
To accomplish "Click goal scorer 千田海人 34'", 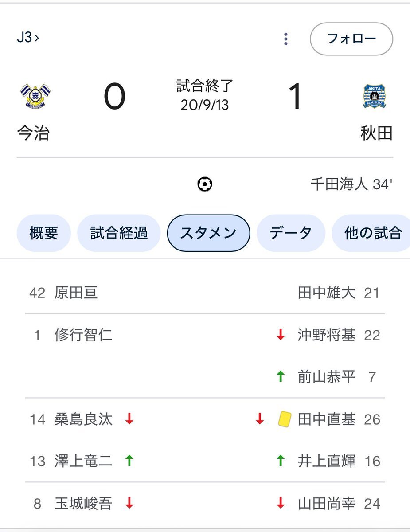I will pyautogui.click(x=351, y=185).
